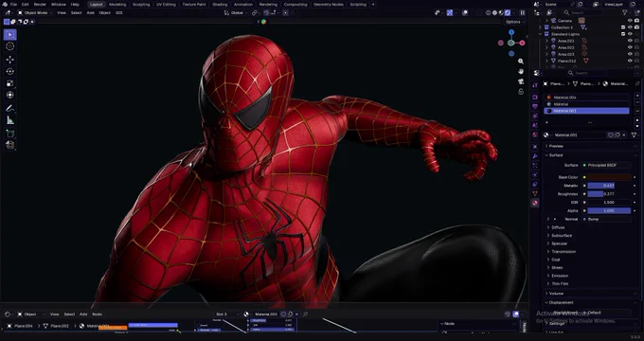Select the Move tool

tap(9, 60)
